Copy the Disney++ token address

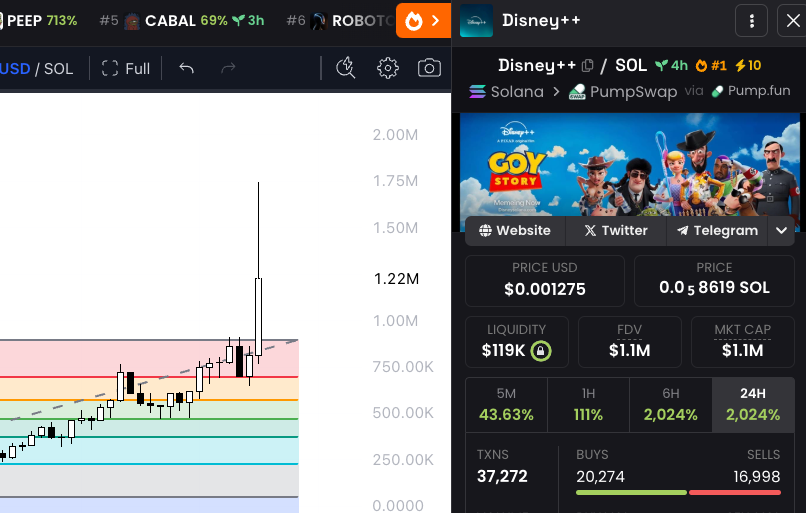(x=587, y=66)
